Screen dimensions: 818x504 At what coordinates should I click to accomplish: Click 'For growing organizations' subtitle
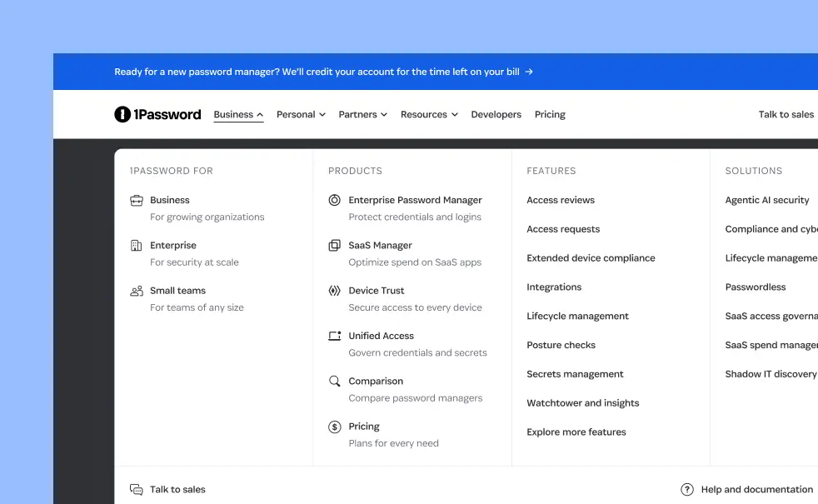coord(207,217)
